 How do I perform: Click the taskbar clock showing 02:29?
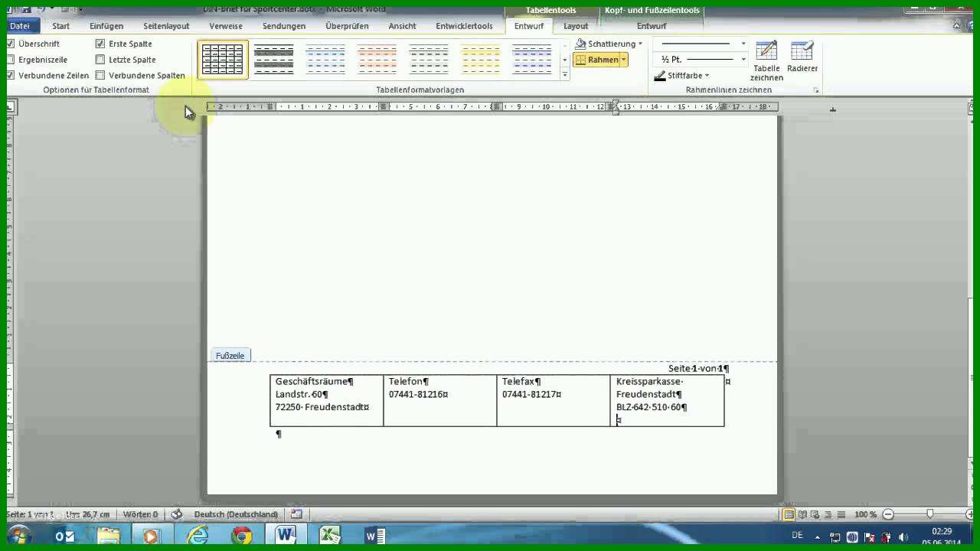942,531
